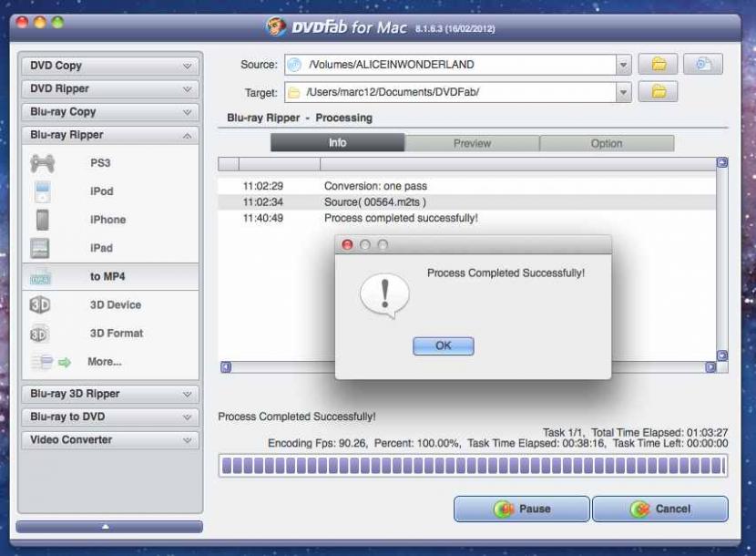
Task: Expand the Video Converter section
Action: pyautogui.click(x=110, y=440)
